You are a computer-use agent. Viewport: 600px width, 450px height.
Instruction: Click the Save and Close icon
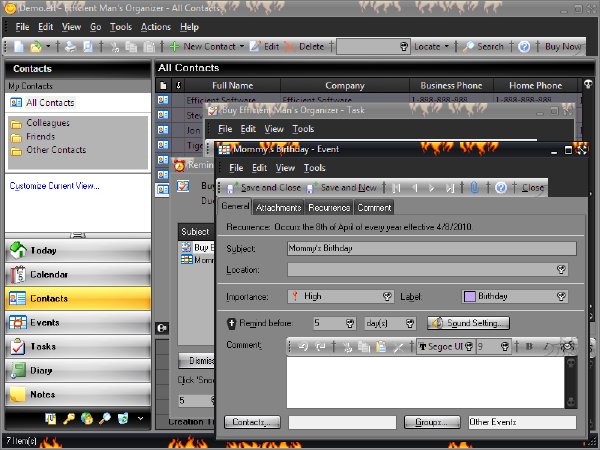pyautogui.click(x=232, y=188)
